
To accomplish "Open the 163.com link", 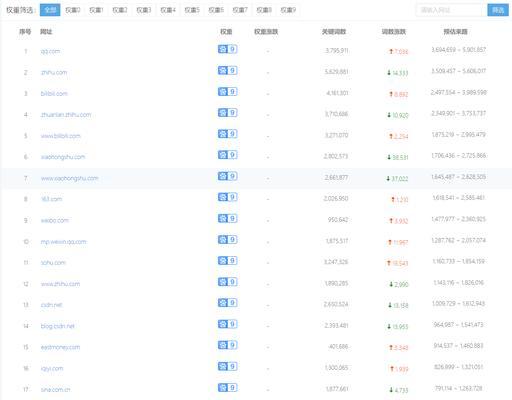I will pos(51,199).
